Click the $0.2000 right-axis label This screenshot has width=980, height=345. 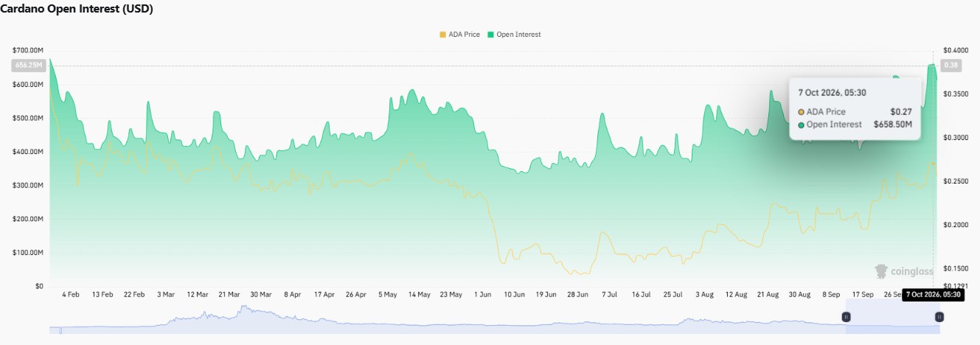click(956, 224)
